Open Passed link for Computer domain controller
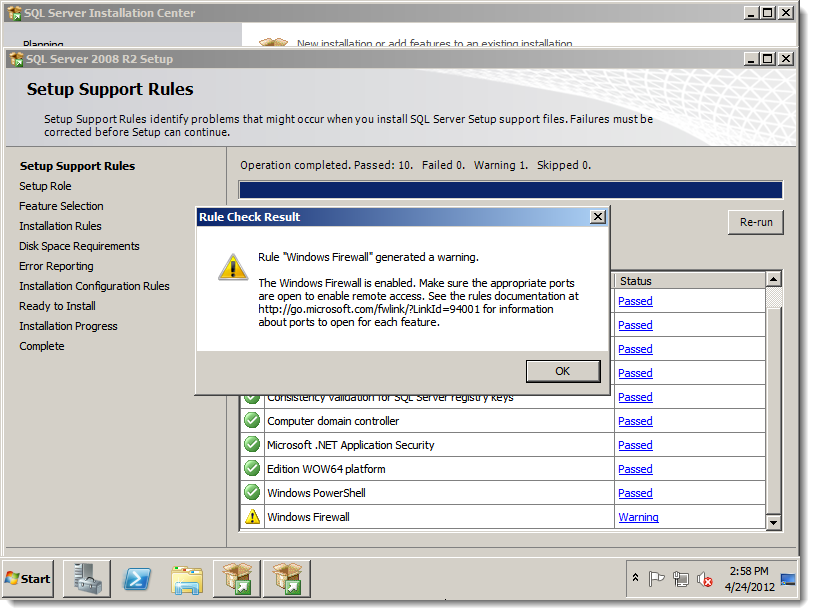This screenshot has width=815, height=615. (635, 422)
